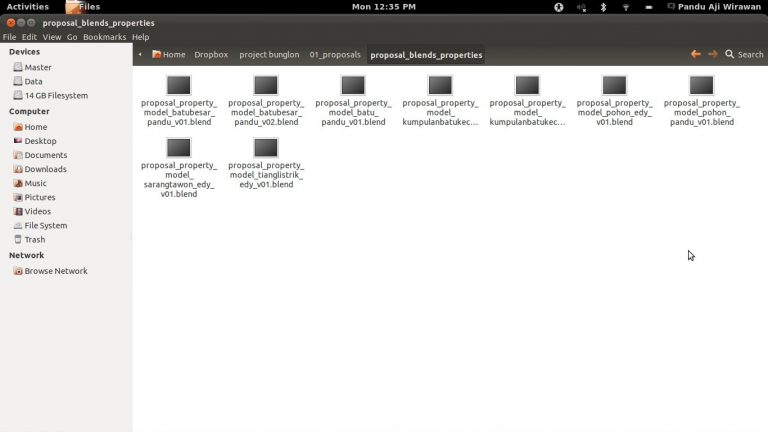768x432 pixels.
Task: Open the system volume indicator
Action: [581, 7]
